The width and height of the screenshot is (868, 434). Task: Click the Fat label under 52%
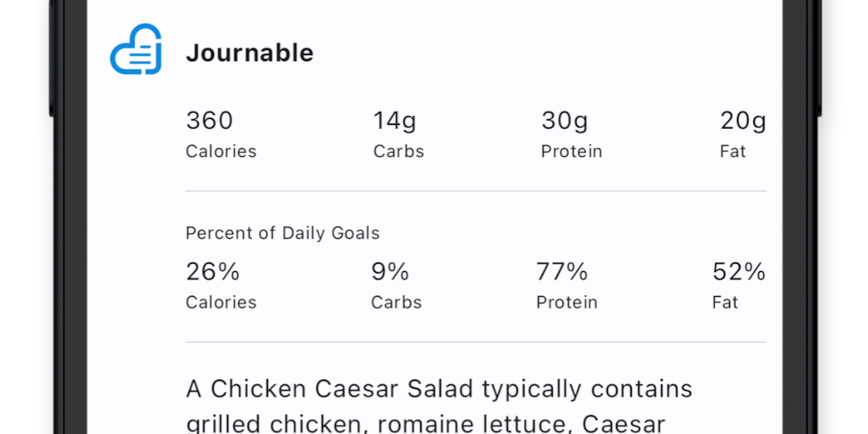(x=726, y=303)
